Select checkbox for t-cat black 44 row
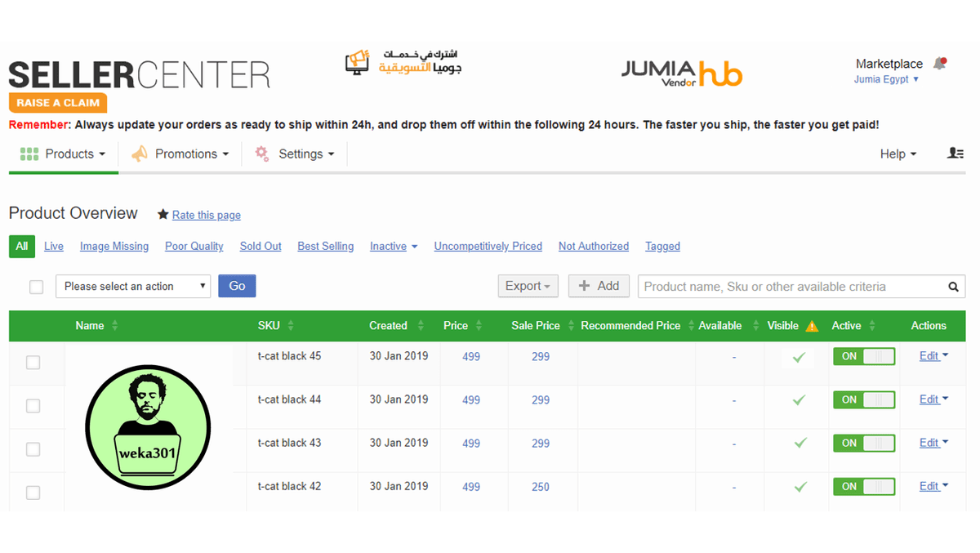Viewport: 980px width, 553px height. click(33, 406)
